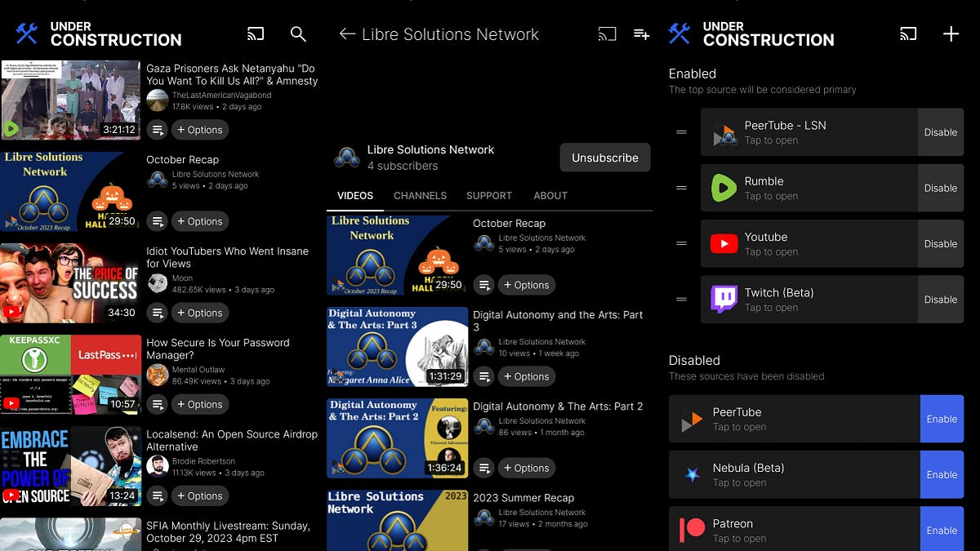The image size is (980, 551).
Task: Switch to the CHANNELS tab
Action: pyautogui.click(x=420, y=196)
